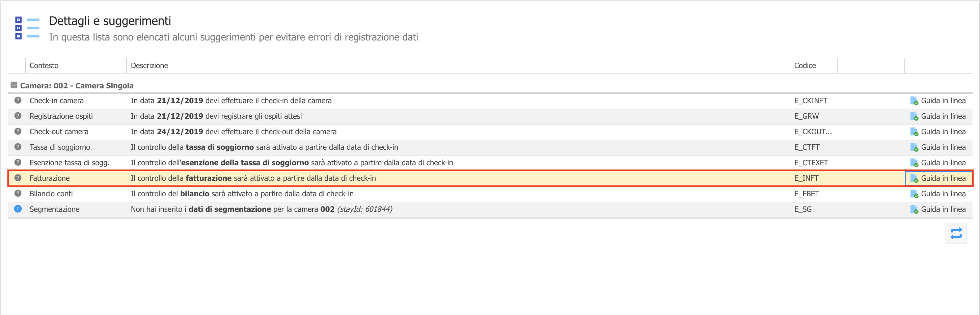Image resolution: width=980 pixels, height=315 pixels.
Task: Click question mark icon for Tassa di soggiorno
Action: 18,147
